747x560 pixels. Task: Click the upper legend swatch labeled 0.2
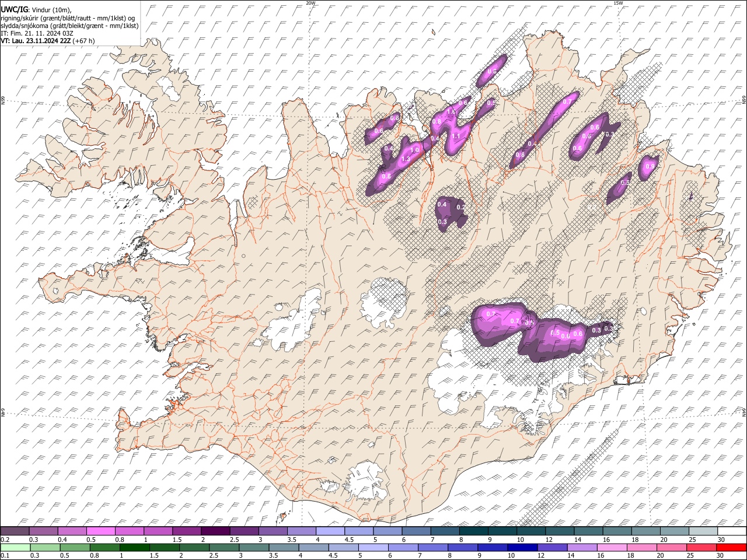coord(15,531)
